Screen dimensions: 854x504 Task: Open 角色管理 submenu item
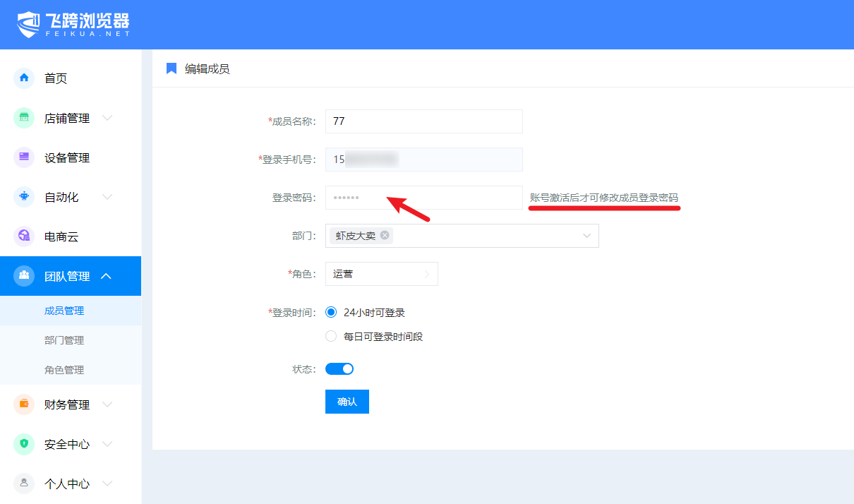coord(64,370)
